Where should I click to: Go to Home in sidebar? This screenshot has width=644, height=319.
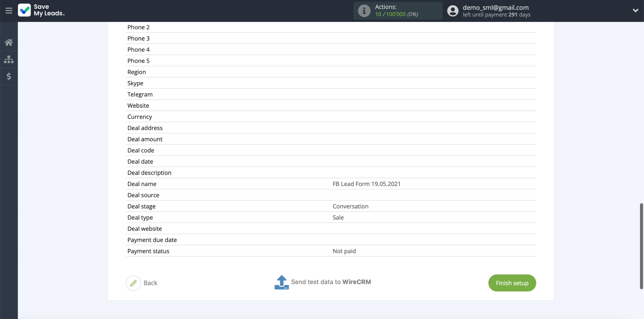(x=9, y=42)
